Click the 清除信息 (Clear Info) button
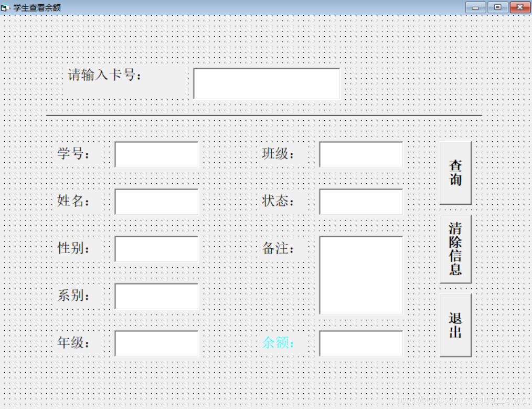The height and width of the screenshot is (409, 532). click(x=454, y=249)
